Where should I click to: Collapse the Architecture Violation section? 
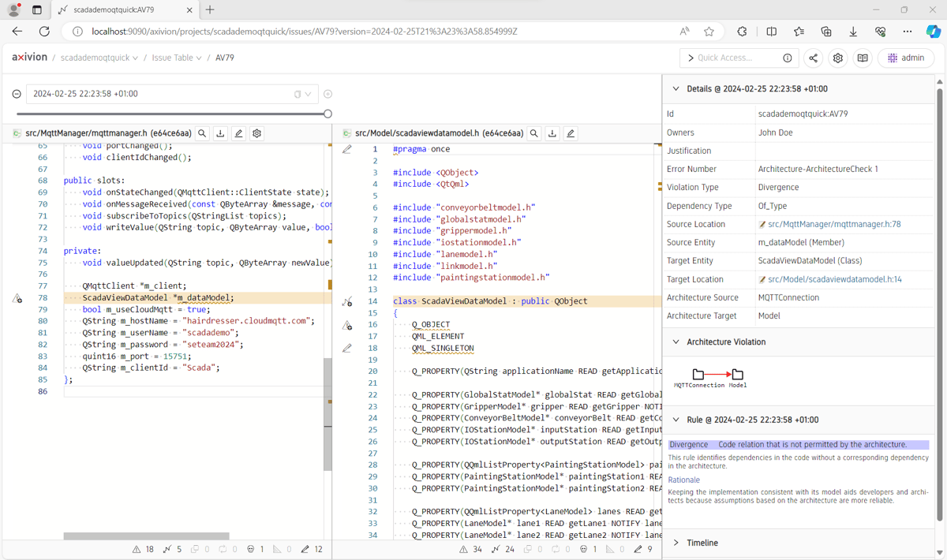(676, 342)
